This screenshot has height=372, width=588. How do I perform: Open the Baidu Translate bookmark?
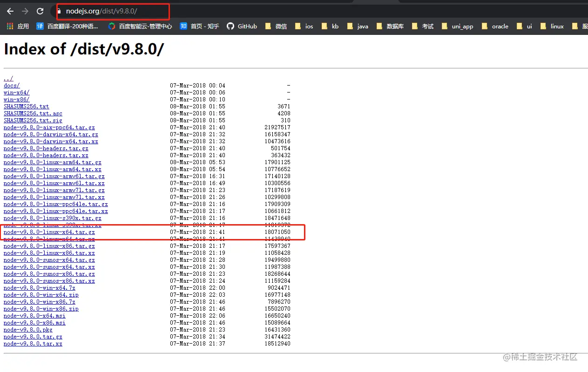tap(68, 27)
